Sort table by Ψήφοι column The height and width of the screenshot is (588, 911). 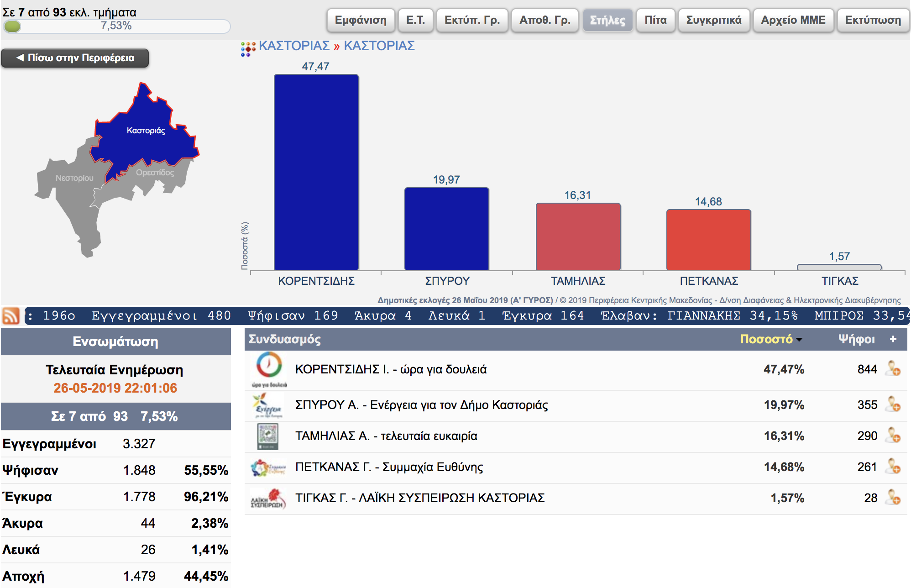(856, 339)
